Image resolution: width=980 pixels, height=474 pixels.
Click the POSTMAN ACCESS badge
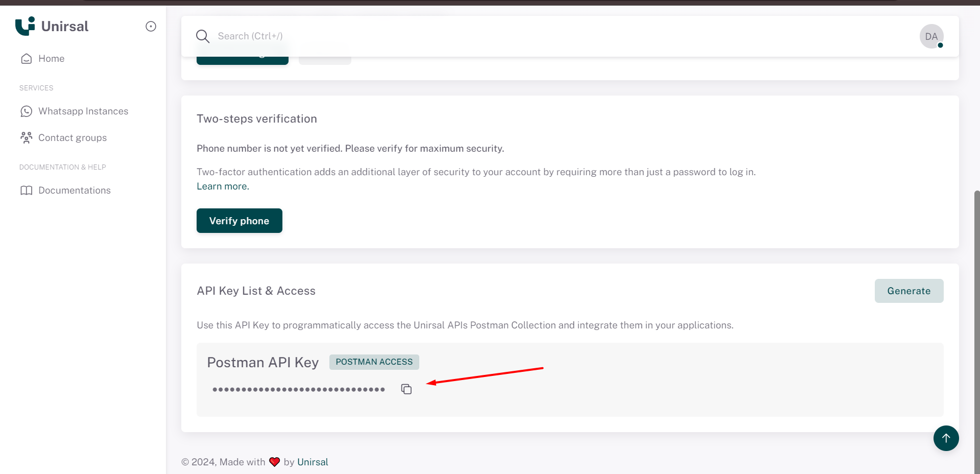pos(374,362)
